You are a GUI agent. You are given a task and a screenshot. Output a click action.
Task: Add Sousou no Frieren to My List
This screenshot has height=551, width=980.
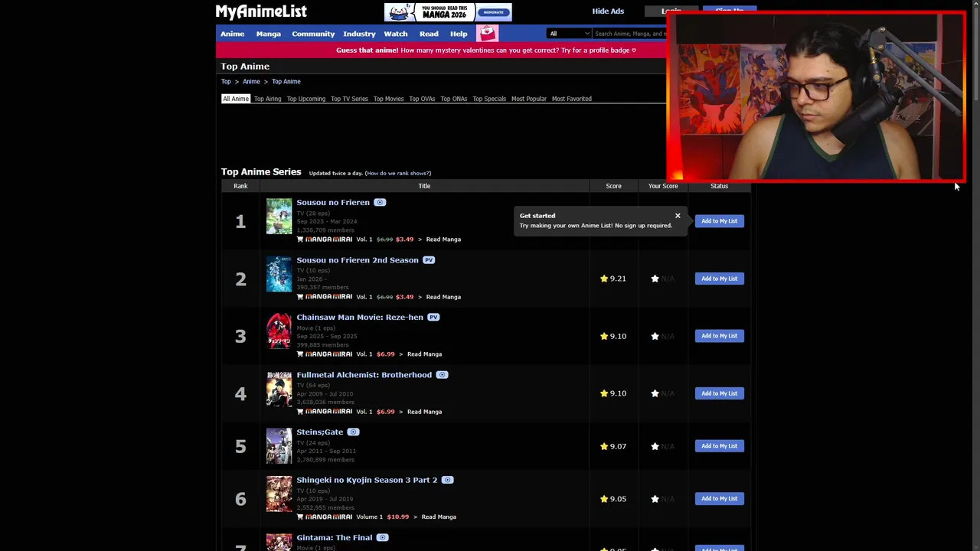(x=719, y=221)
